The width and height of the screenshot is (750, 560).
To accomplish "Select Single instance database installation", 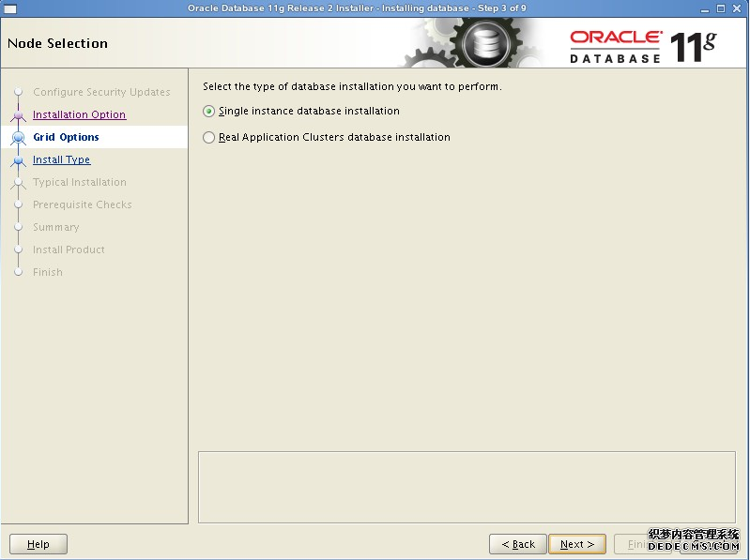I will (x=209, y=112).
